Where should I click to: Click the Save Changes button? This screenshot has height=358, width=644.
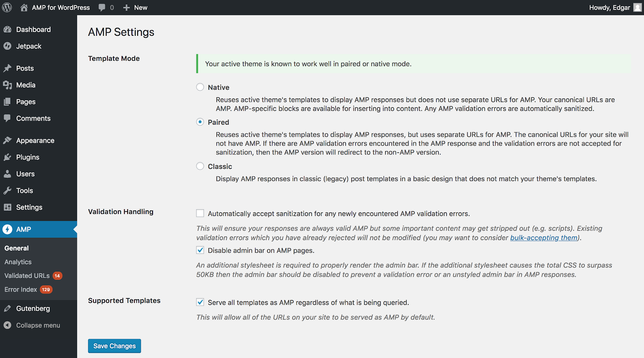[114, 346]
